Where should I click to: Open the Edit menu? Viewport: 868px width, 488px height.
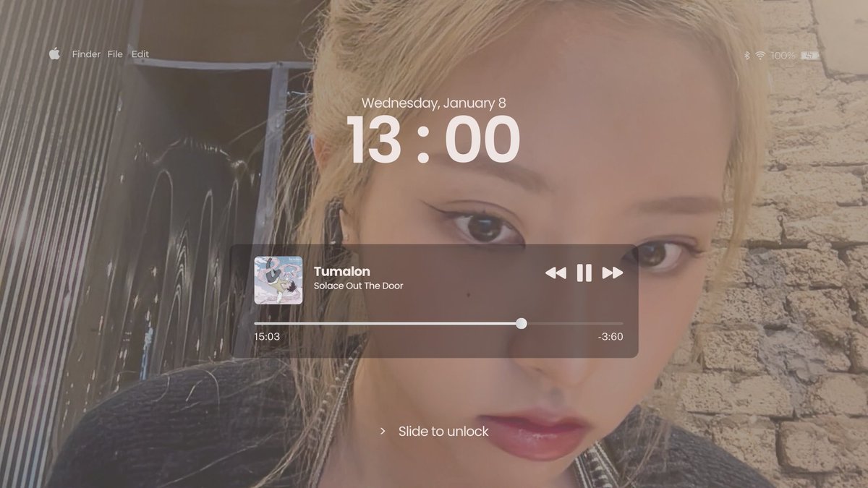pyautogui.click(x=140, y=54)
